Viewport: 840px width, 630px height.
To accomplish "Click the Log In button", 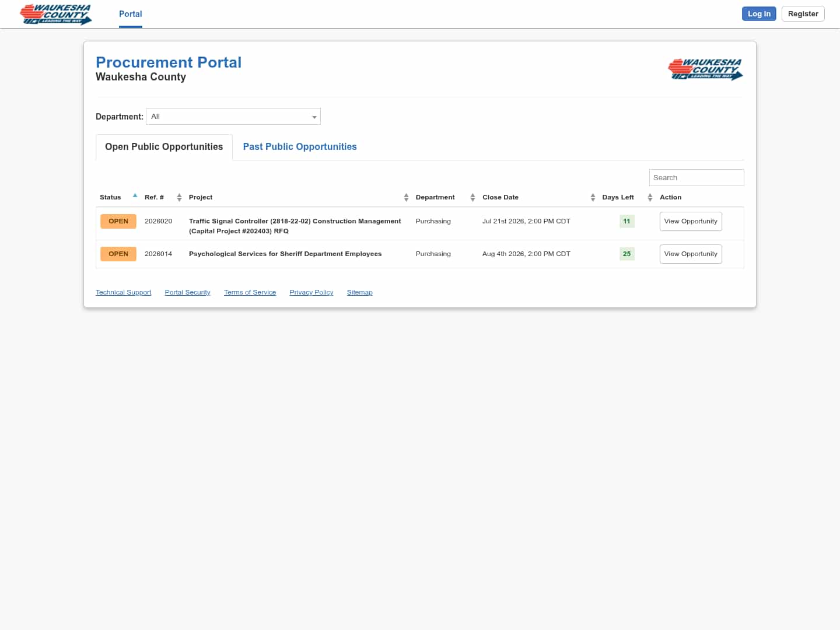I will 759,14.
